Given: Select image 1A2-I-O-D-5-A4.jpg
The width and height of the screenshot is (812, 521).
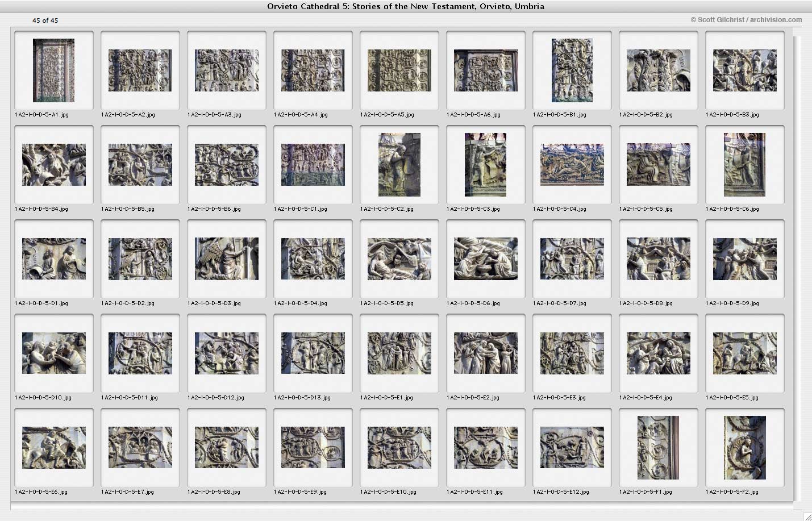Looking at the screenshot, I should click(313, 70).
